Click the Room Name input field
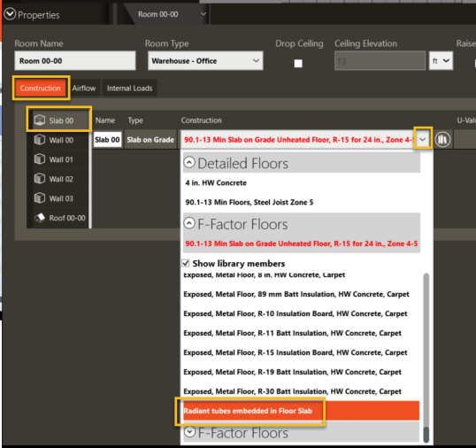 pyautogui.click(x=75, y=61)
